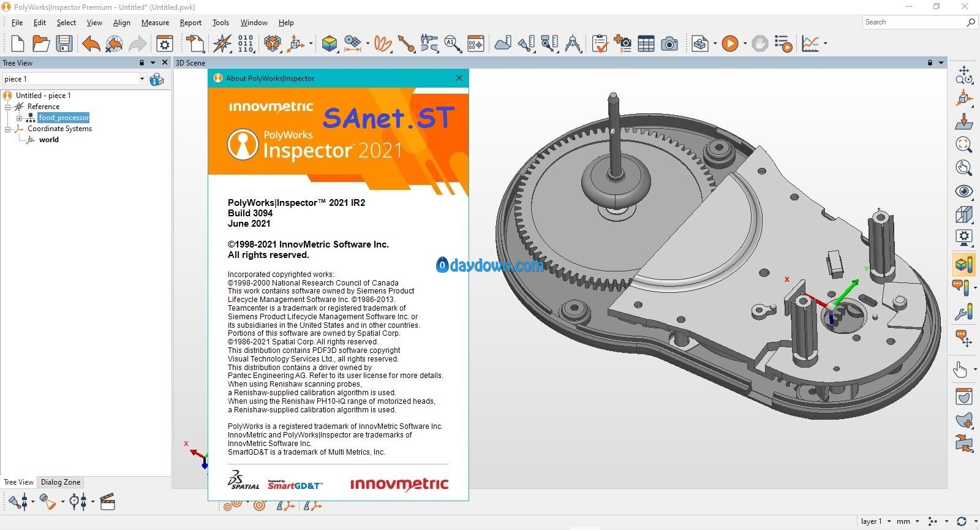The image size is (980, 530).
Task: Click the play list sequence icon
Action: pyautogui.click(x=783, y=44)
